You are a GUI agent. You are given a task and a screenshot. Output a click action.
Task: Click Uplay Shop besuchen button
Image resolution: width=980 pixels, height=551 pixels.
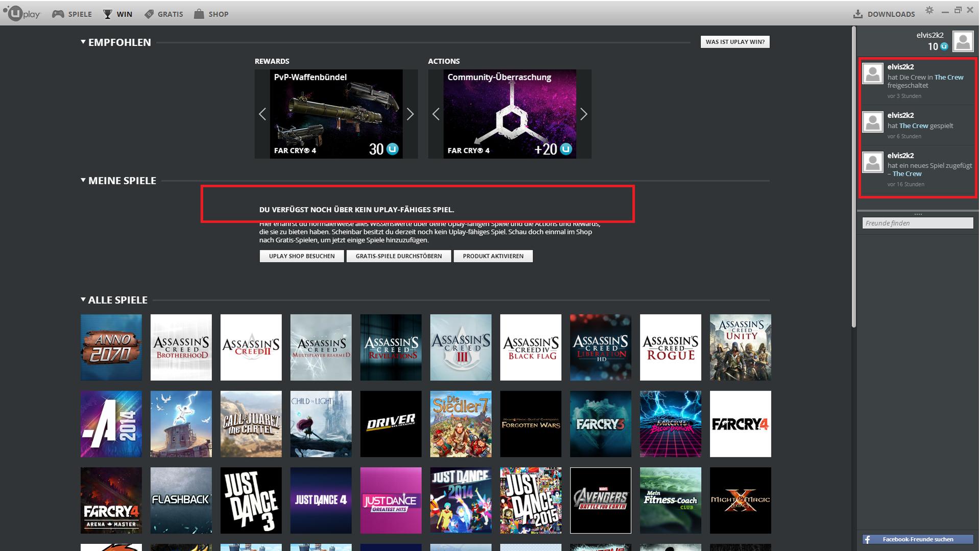point(302,256)
